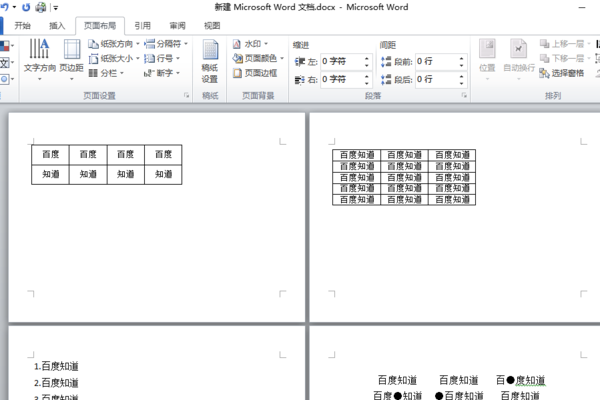Image resolution: width=600 pixels, height=400 pixels.
Task: Open the 选择窗格 selection pane
Action: [x=562, y=73]
